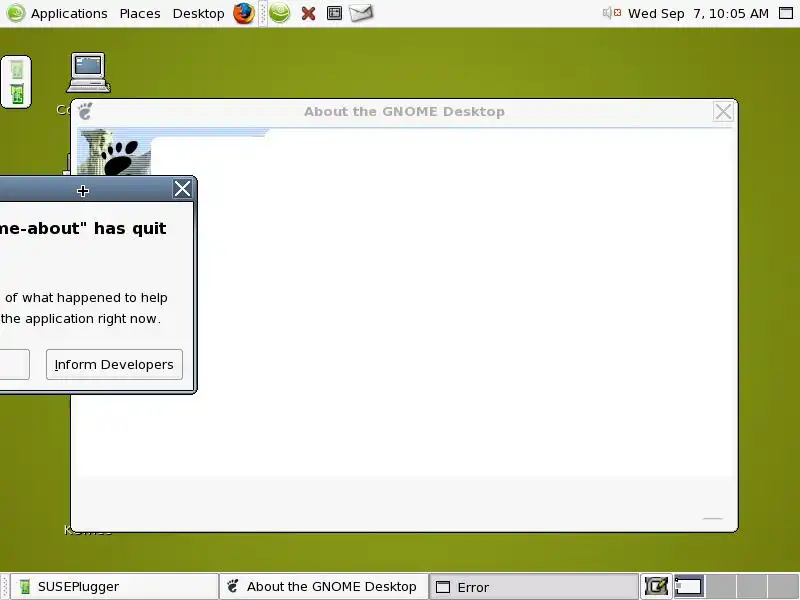Open the Applications menu
The width and height of the screenshot is (800, 600).
pyautogui.click(x=69, y=14)
